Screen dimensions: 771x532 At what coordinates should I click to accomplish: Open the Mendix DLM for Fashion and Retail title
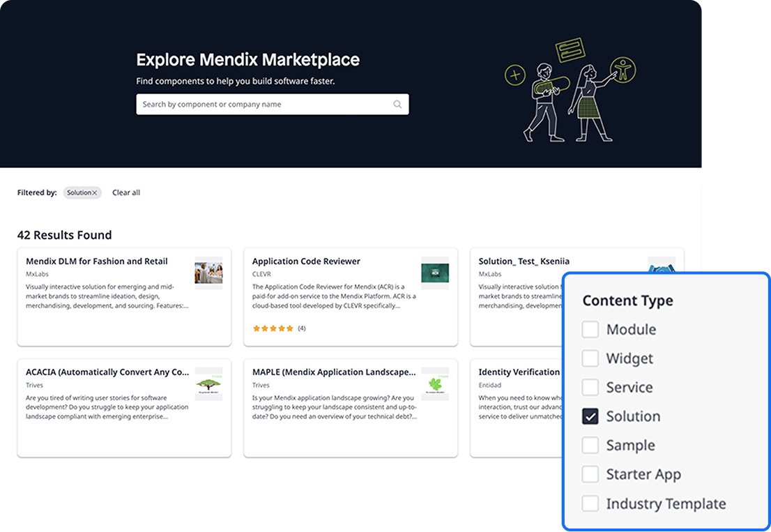click(97, 261)
